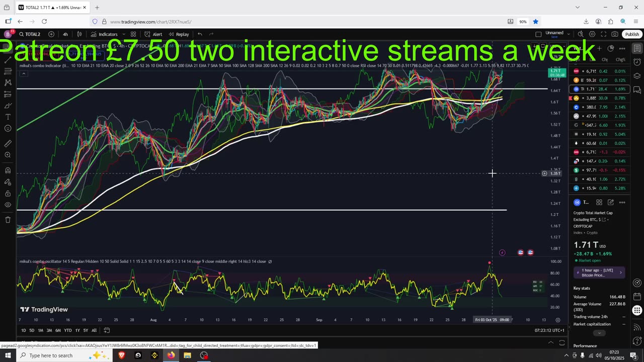
Task: Redo the chart action
Action: pyautogui.click(x=211, y=34)
